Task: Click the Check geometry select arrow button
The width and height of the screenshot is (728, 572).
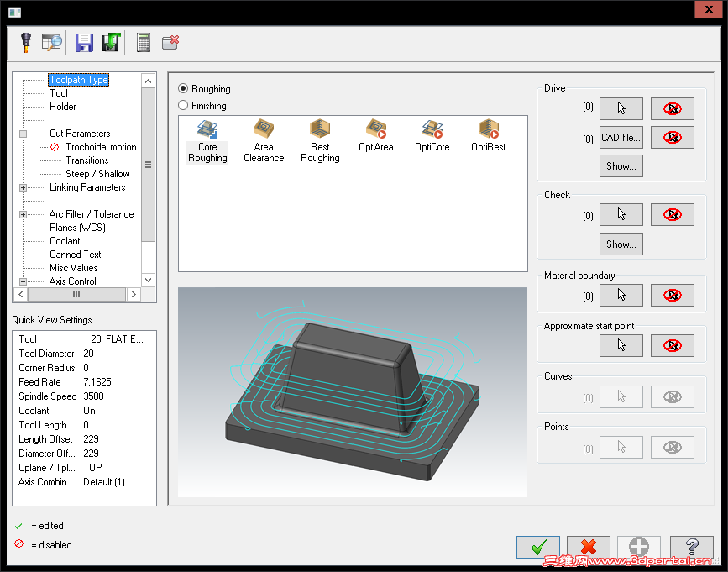Action: point(621,214)
